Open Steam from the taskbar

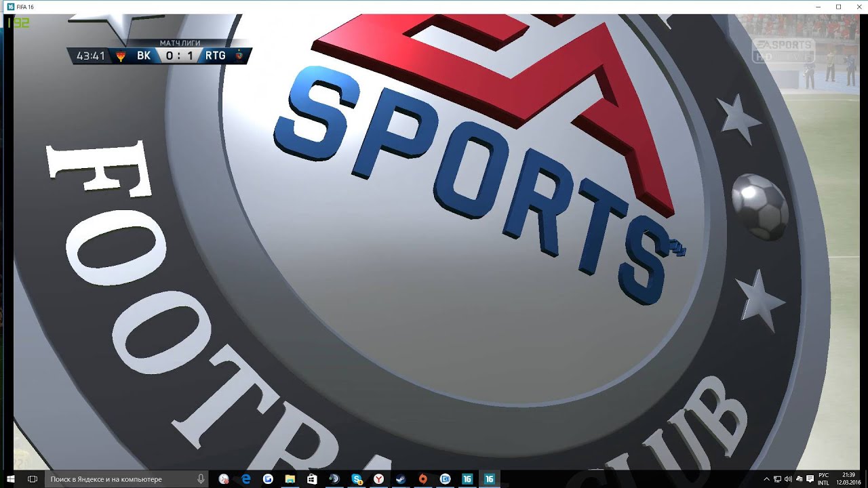(x=401, y=479)
